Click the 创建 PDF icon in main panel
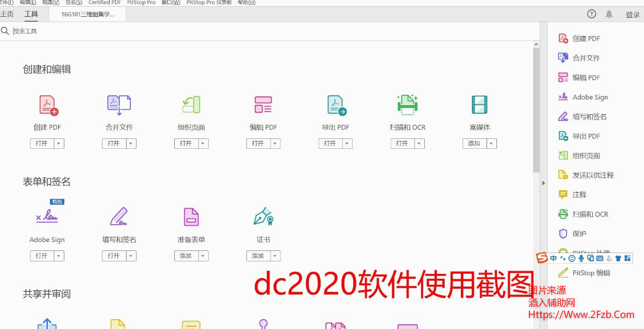644x329 pixels. [x=48, y=105]
